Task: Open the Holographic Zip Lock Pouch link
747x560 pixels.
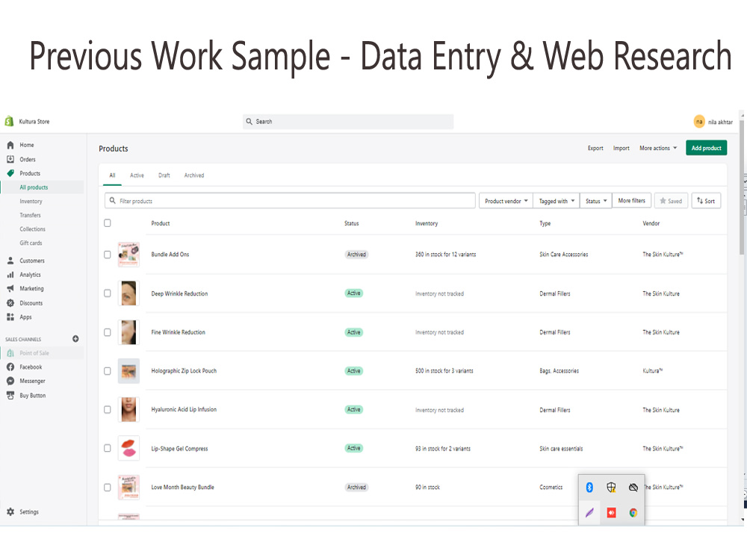Action: click(184, 371)
